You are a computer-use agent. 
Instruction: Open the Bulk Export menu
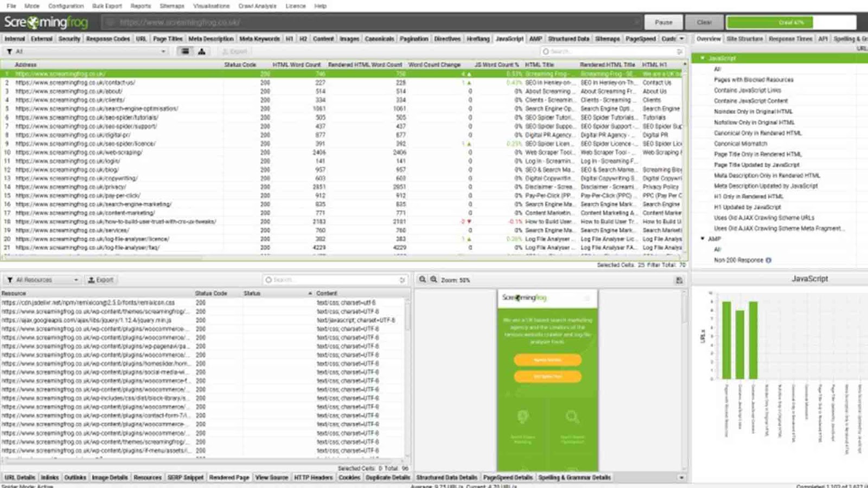107,6
